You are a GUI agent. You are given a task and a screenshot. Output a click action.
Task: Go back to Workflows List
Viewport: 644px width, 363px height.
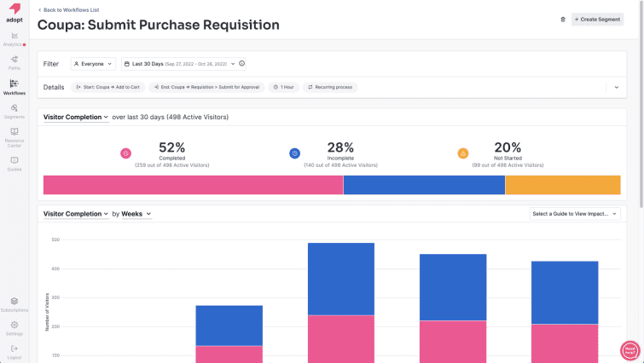68,10
